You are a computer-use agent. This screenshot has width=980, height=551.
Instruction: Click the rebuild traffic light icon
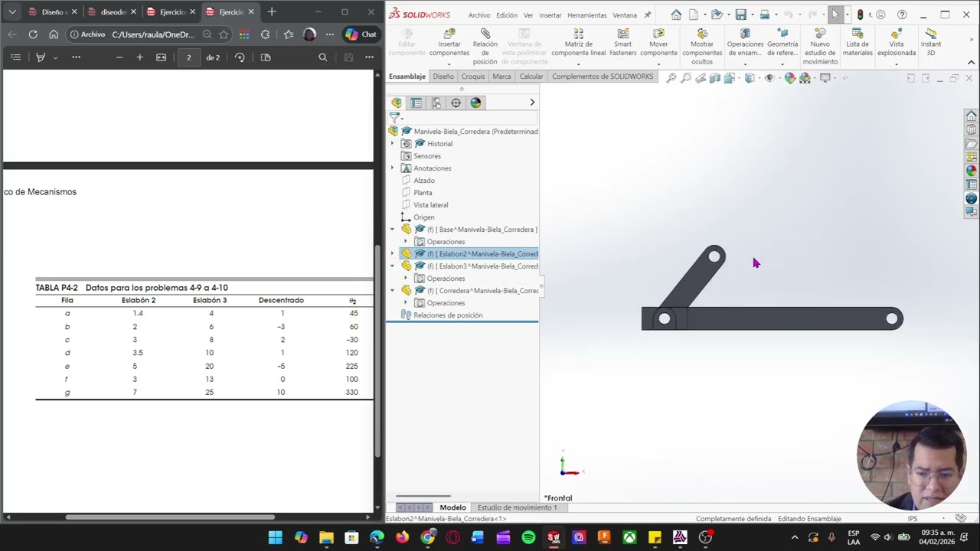click(860, 15)
